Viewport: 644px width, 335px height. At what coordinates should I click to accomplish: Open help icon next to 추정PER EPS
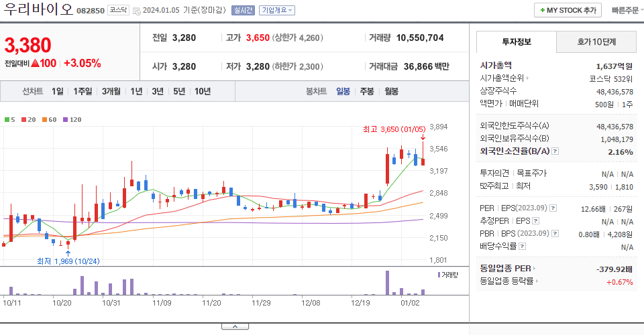pos(535,221)
